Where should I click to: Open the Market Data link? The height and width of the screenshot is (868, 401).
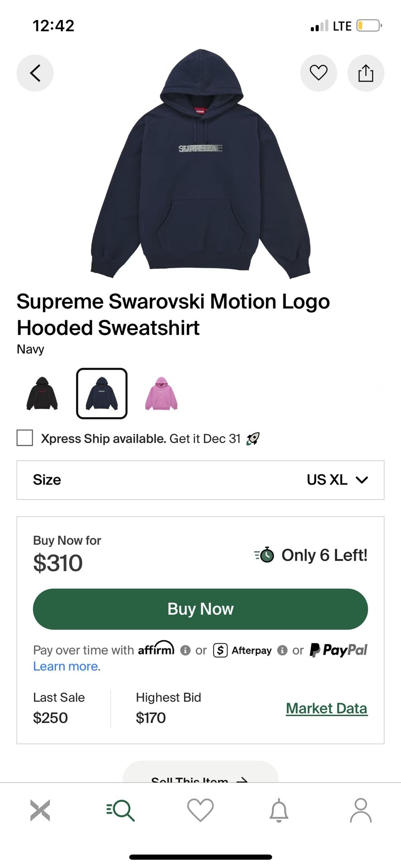[x=326, y=708]
